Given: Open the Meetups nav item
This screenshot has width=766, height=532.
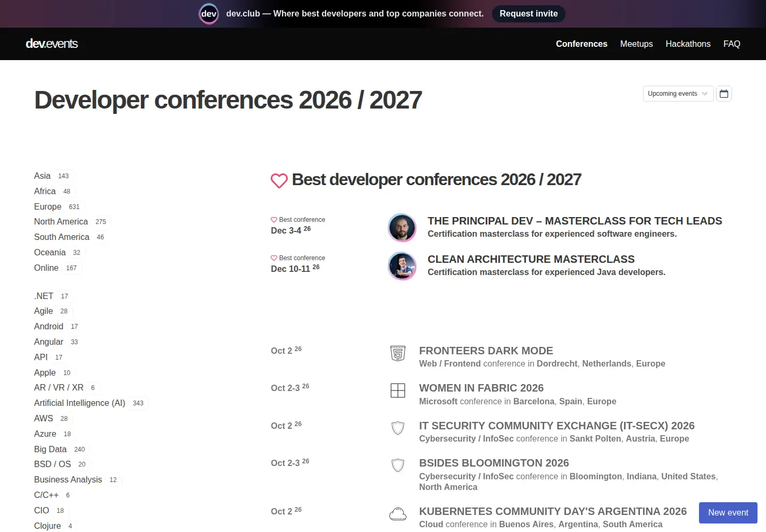Looking at the screenshot, I should pyautogui.click(x=636, y=44).
